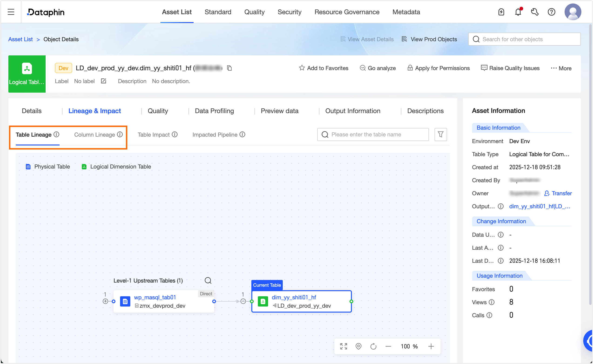Open the Security top menu
The height and width of the screenshot is (364, 593).
point(290,12)
